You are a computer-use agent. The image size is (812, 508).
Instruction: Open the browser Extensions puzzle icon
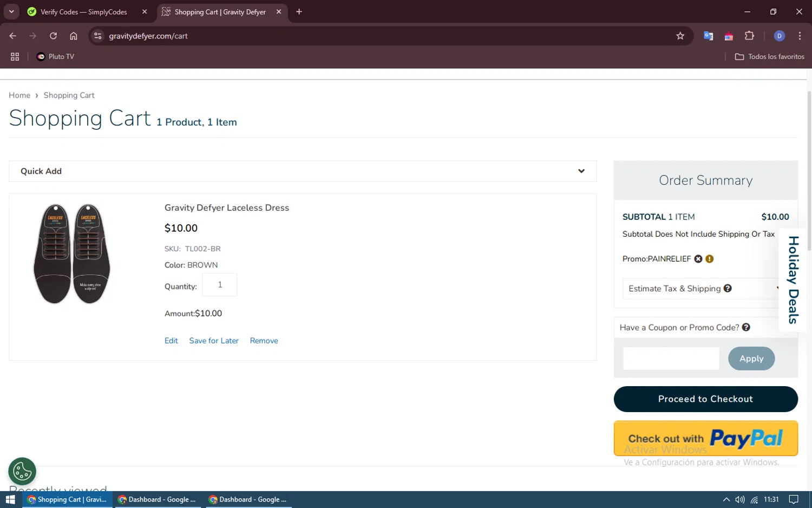click(x=749, y=36)
